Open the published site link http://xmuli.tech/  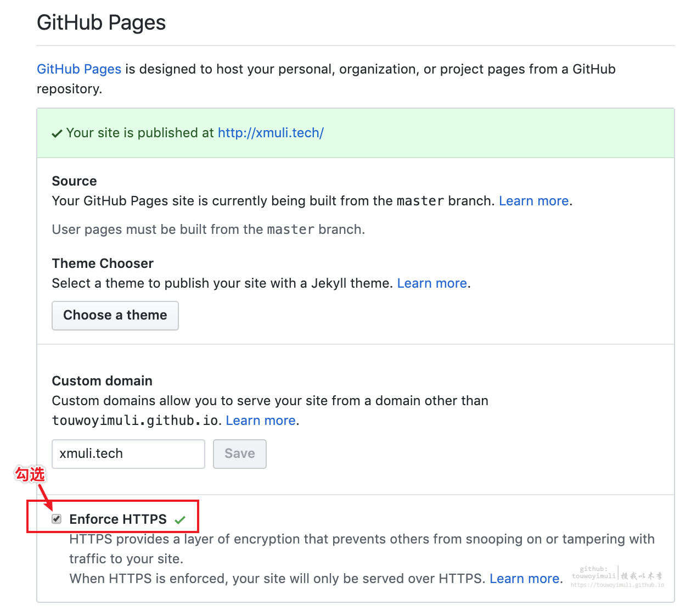tap(271, 133)
